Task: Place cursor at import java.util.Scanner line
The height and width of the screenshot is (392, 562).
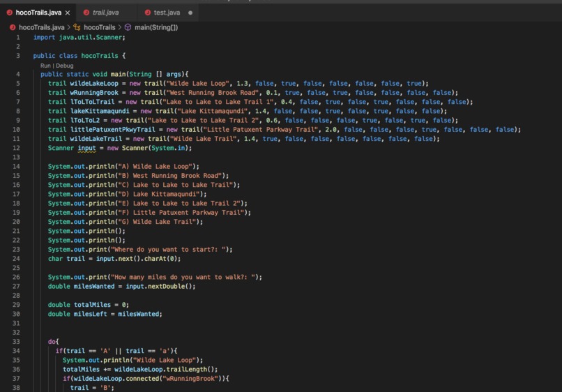Action: tap(79, 37)
